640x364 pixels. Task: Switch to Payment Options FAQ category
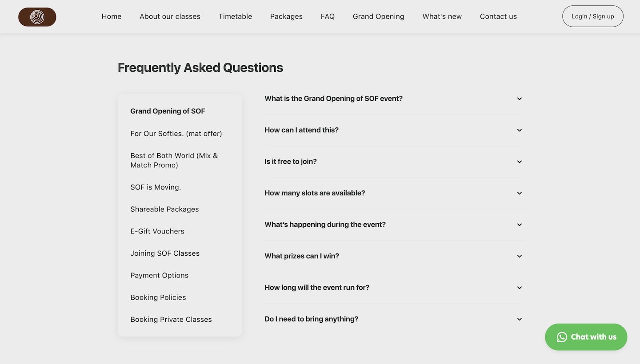click(160, 275)
